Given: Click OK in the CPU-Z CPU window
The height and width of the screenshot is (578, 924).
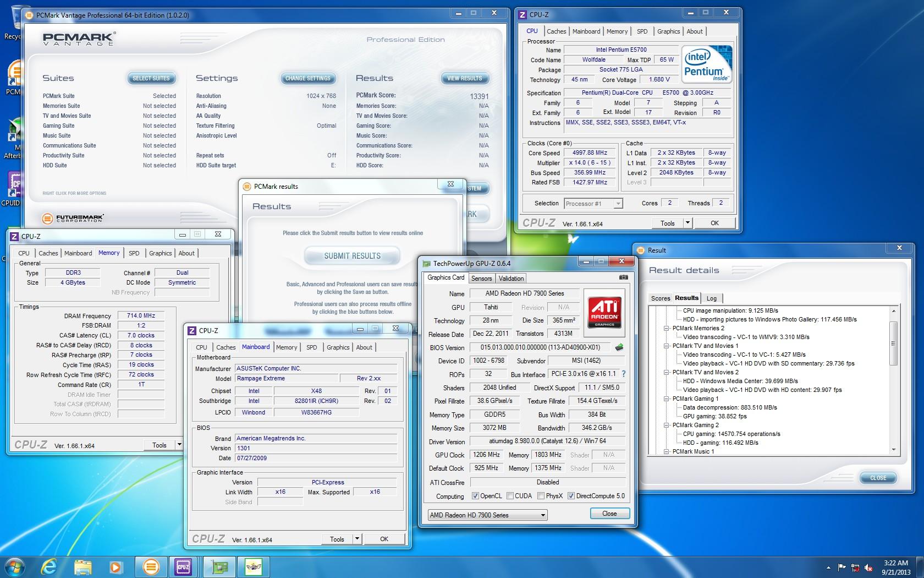Looking at the screenshot, I should pos(714,223).
